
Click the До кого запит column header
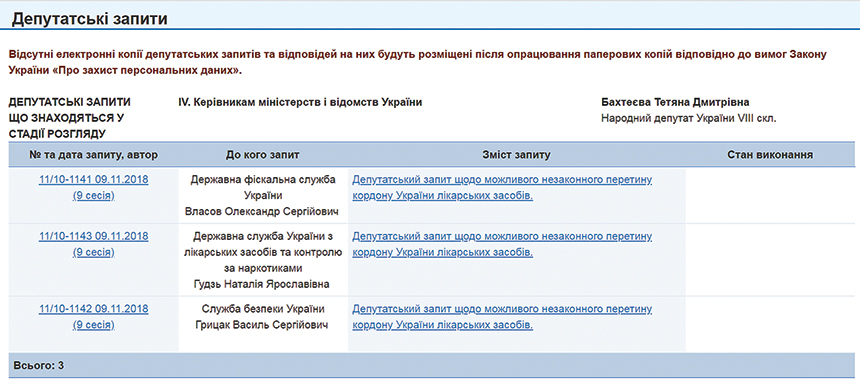262,155
